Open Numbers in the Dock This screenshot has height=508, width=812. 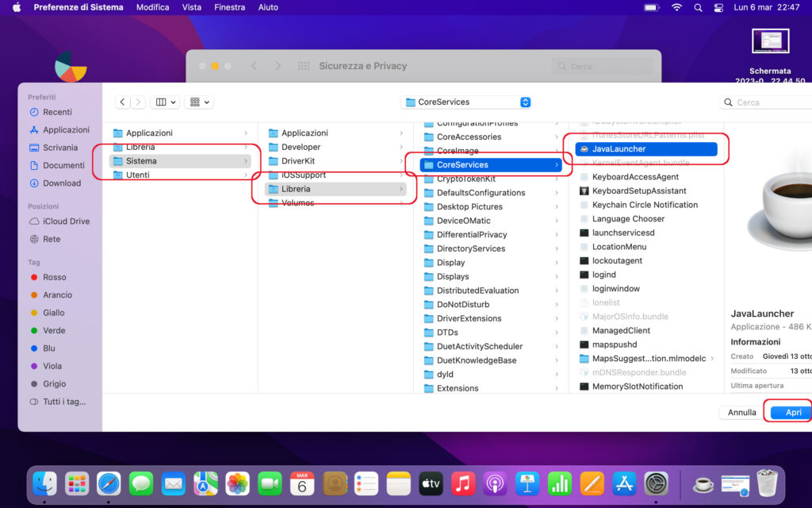(x=559, y=484)
